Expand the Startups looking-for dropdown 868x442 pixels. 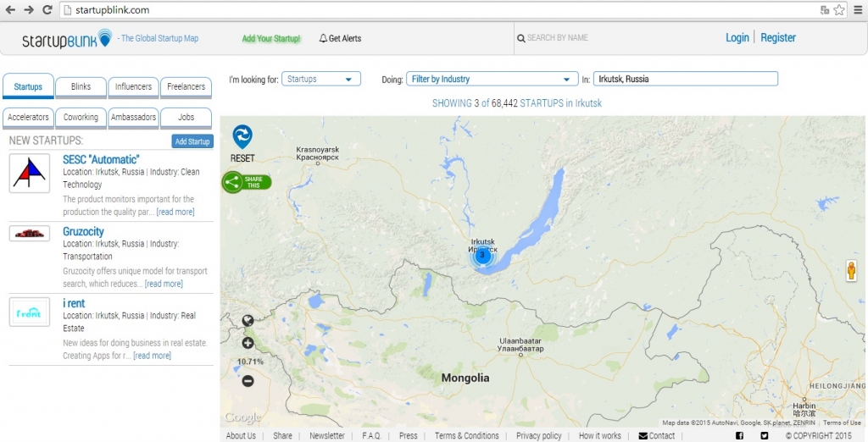pyautogui.click(x=321, y=79)
